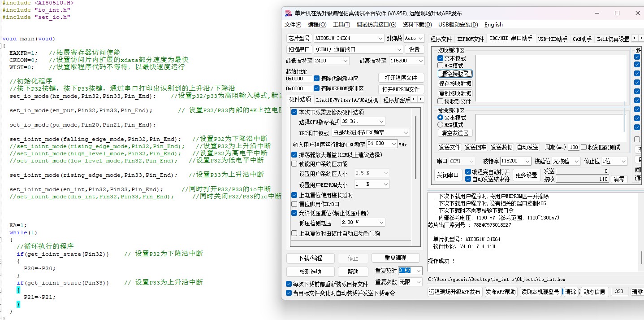
Task: Click the 检测选项 button
Action: pyautogui.click(x=311, y=272)
